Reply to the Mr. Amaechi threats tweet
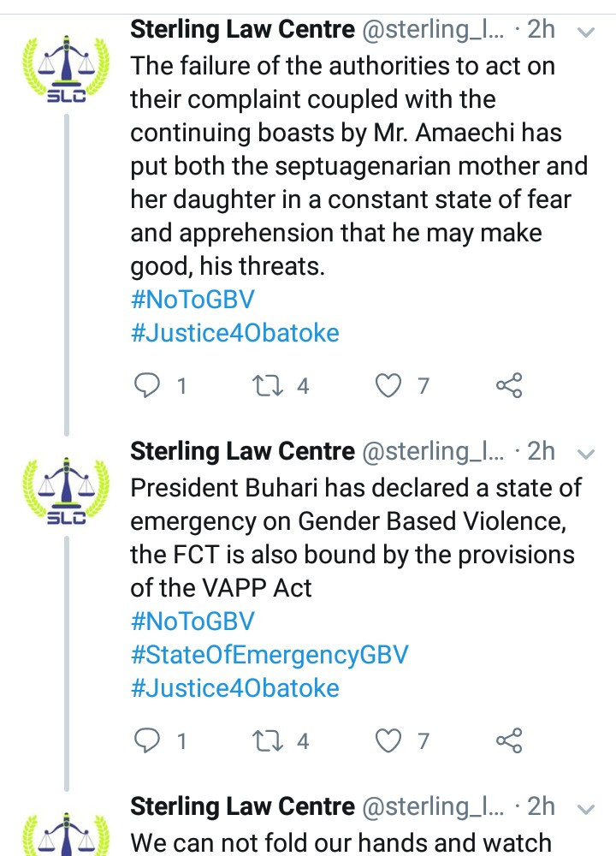This screenshot has height=856, width=616. [x=147, y=385]
